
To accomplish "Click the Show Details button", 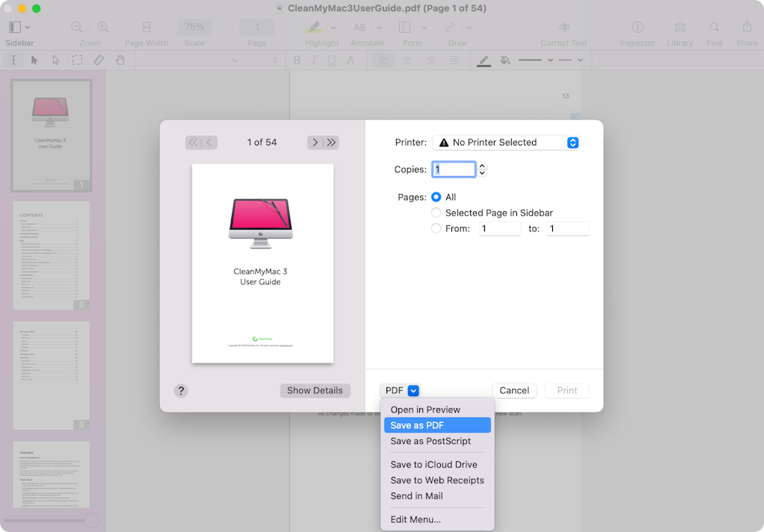I will pos(315,390).
